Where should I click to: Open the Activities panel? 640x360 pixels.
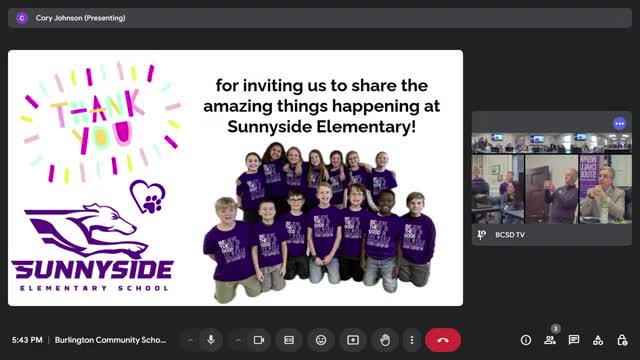point(598,340)
